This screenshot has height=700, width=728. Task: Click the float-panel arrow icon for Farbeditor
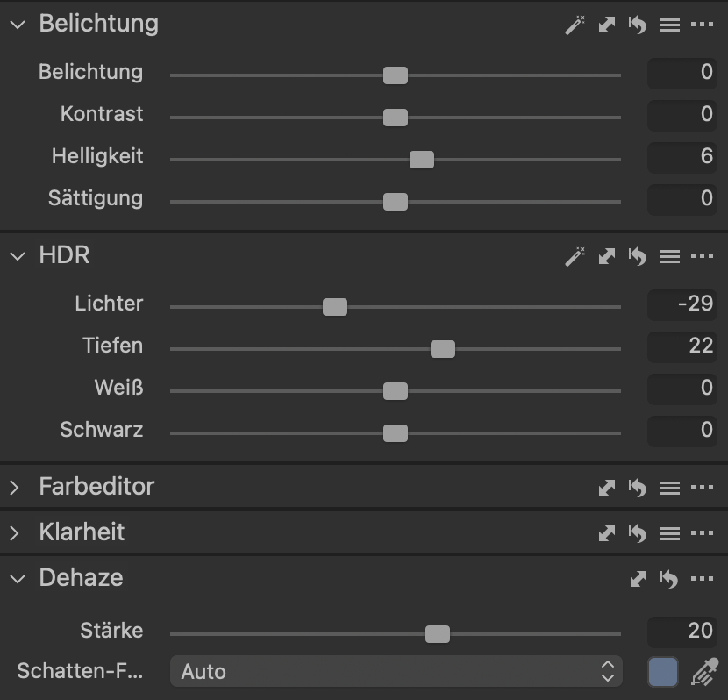coord(606,488)
